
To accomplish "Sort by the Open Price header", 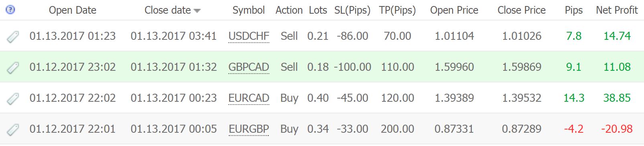I will tap(454, 10).
